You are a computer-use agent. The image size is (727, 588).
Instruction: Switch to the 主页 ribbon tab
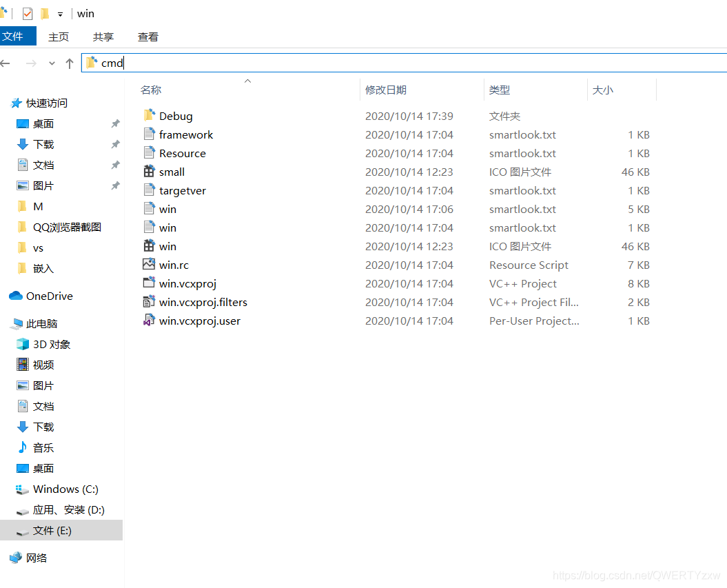pyautogui.click(x=59, y=37)
